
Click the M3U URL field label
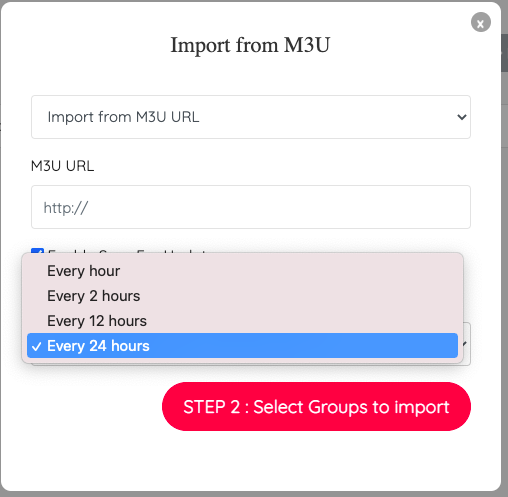coord(62,166)
